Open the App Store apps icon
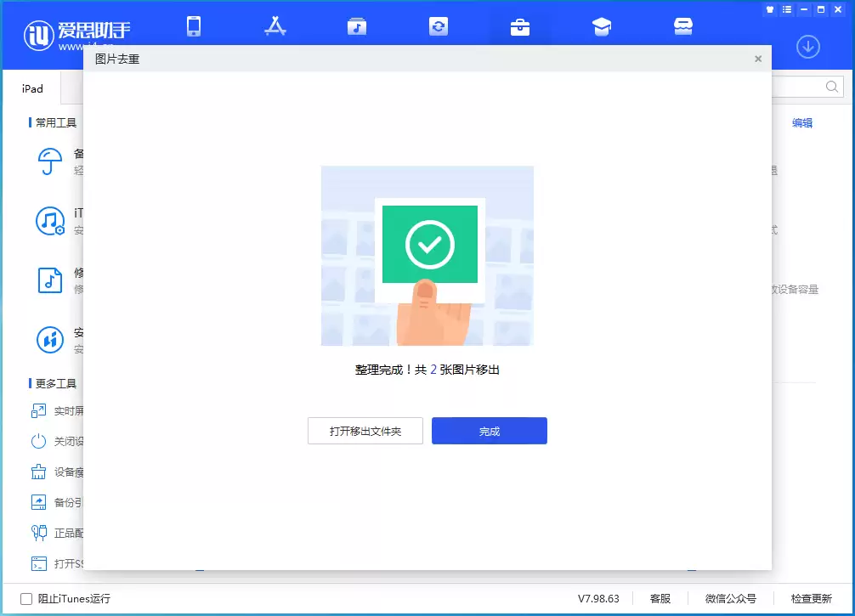Viewport: 855px width, 616px height. [x=275, y=26]
